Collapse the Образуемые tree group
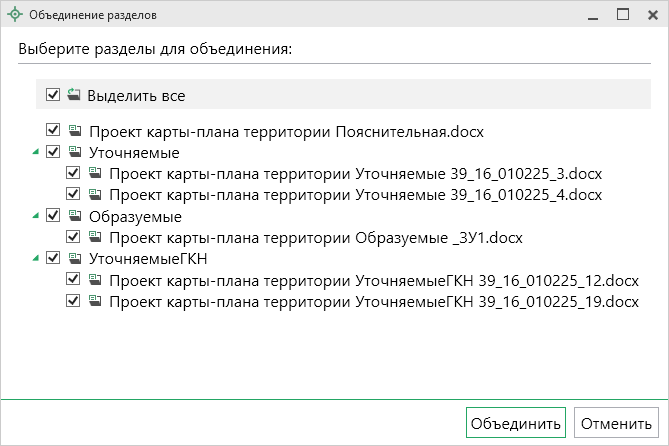This screenshot has width=669, height=446. [x=36, y=216]
